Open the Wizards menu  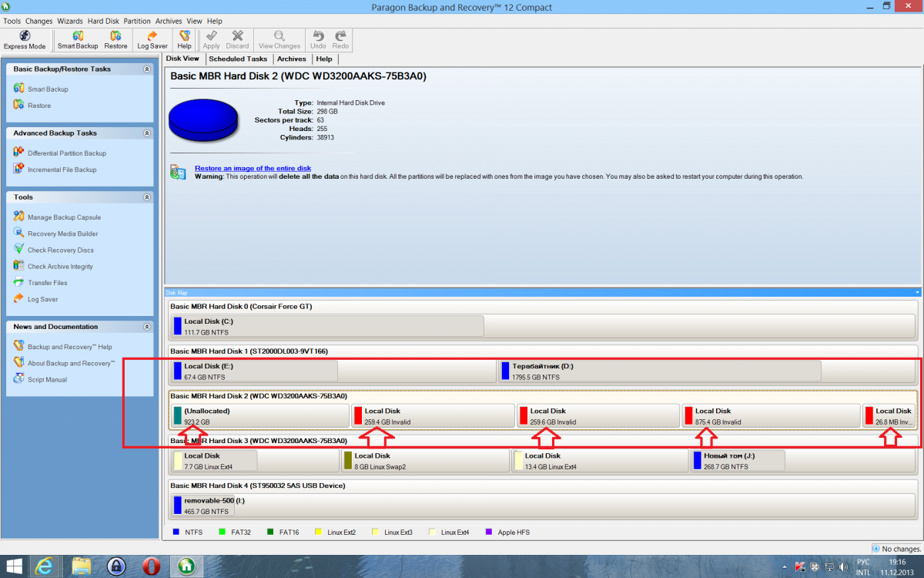(70, 21)
